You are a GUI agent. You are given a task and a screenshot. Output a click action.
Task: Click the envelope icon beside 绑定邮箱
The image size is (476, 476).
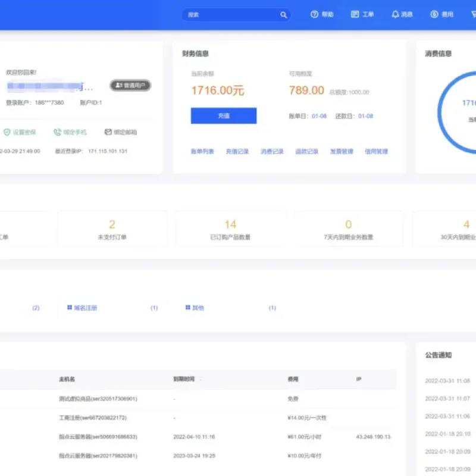pos(108,131)
